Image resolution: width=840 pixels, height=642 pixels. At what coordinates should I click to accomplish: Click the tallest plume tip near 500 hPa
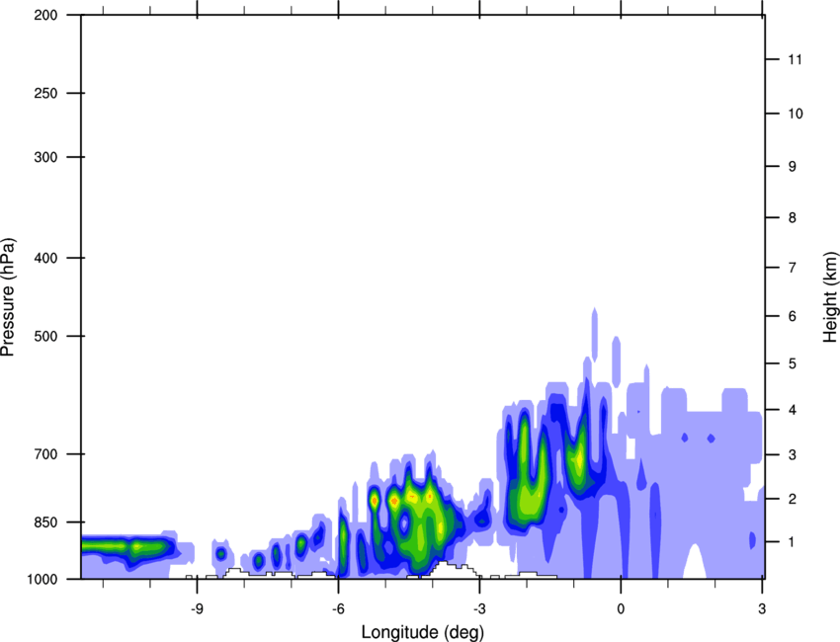[x=594, y=314]
